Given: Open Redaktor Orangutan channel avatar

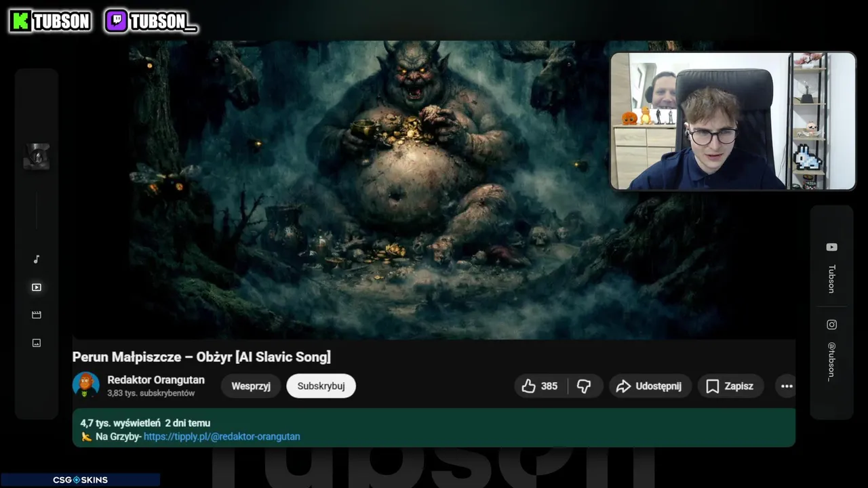Looking at the screenshot, I should pyautogui.click(x=86, y=385).
